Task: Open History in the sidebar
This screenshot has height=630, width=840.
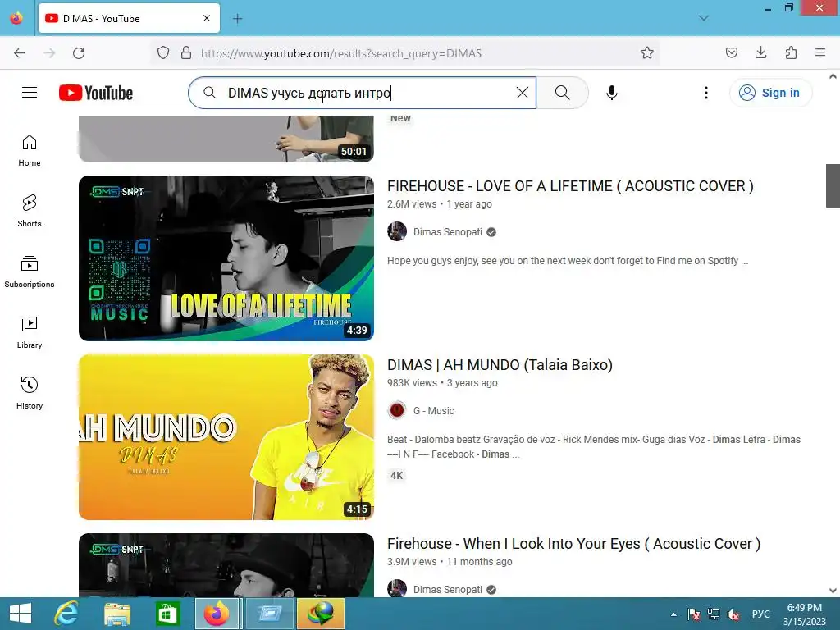Action: pyautogui.click(x=30, y=393)
